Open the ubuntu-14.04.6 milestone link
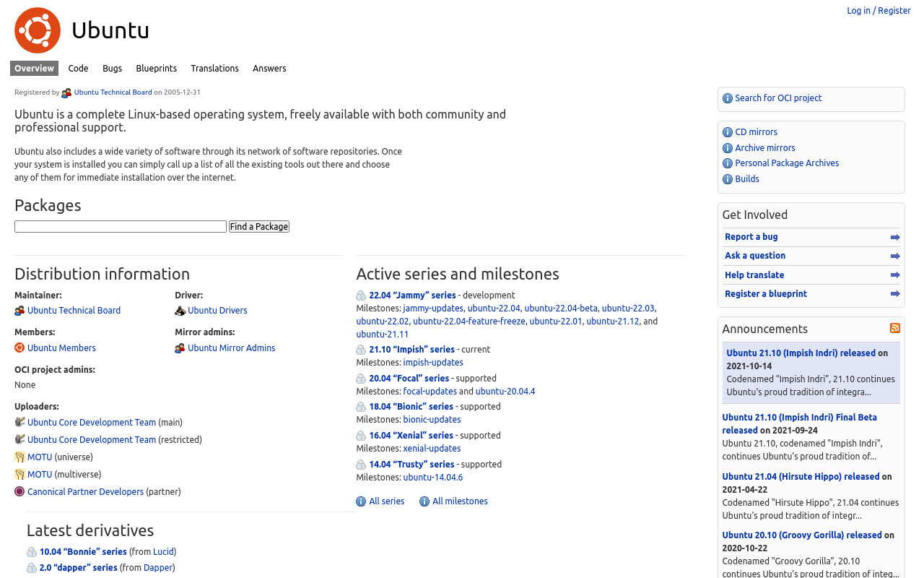The image size is (924, 578). click(433, 477)
